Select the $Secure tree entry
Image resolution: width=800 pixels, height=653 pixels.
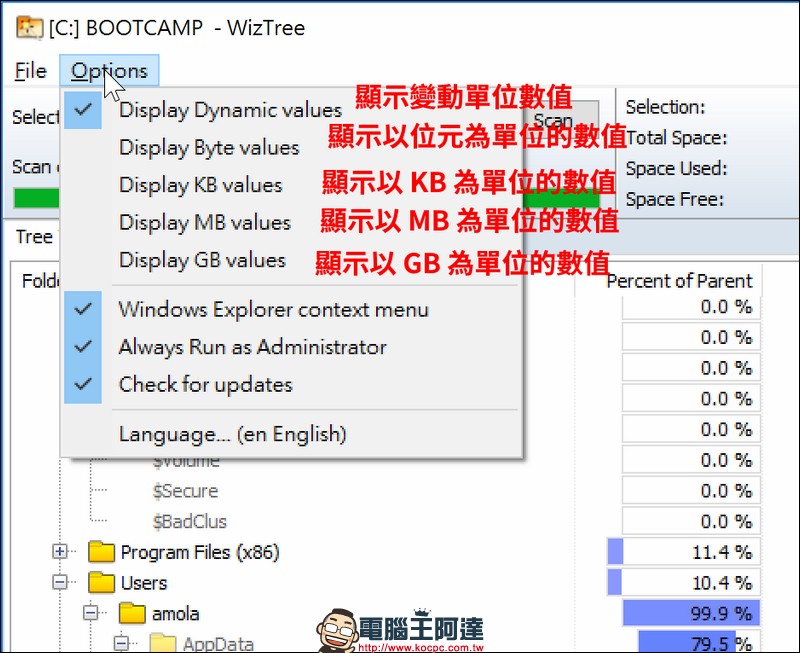[185, 491]
